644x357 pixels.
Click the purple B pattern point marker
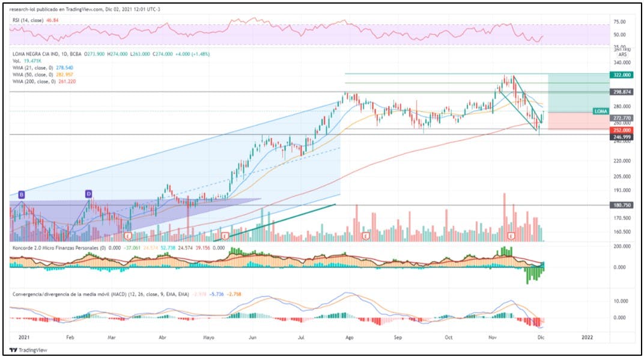pos(22,194)
